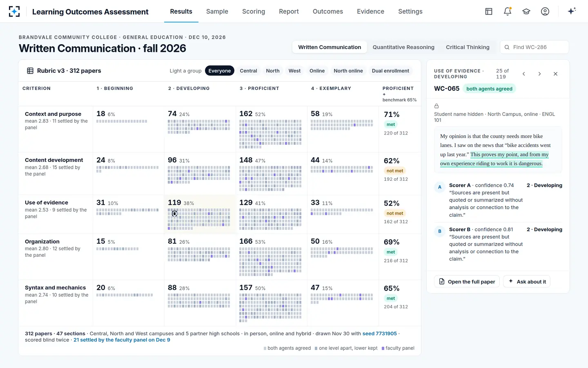Open the full paper
This screenshot has height=368, width=588.
(x=467, y=282)
